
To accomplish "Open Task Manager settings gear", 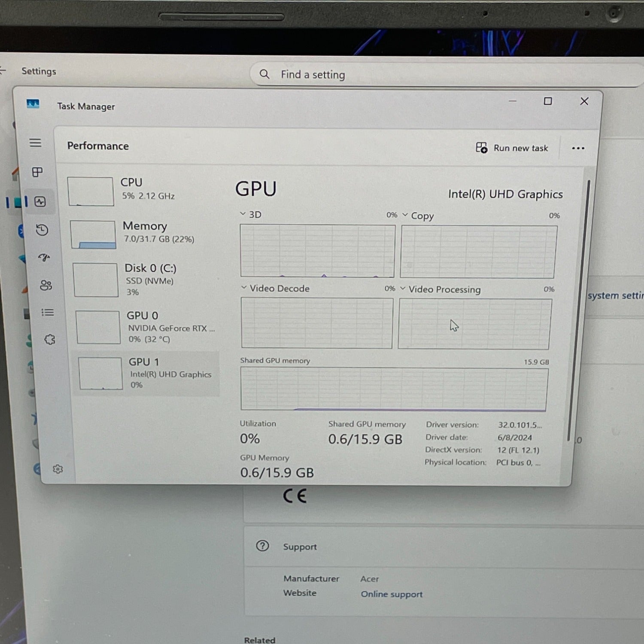I will [58, 469].
